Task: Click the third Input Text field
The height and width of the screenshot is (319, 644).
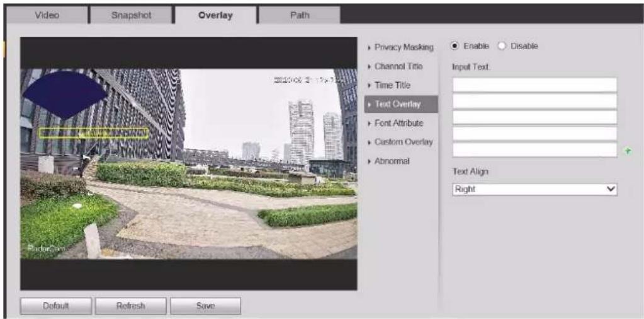Action: (534, 117)
